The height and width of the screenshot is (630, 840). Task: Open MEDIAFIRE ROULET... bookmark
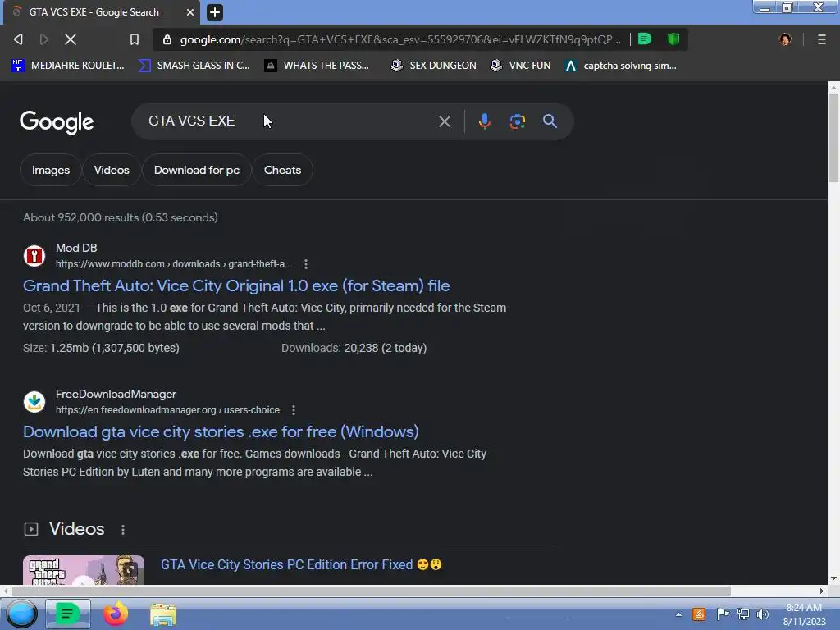tap(67, 66)
